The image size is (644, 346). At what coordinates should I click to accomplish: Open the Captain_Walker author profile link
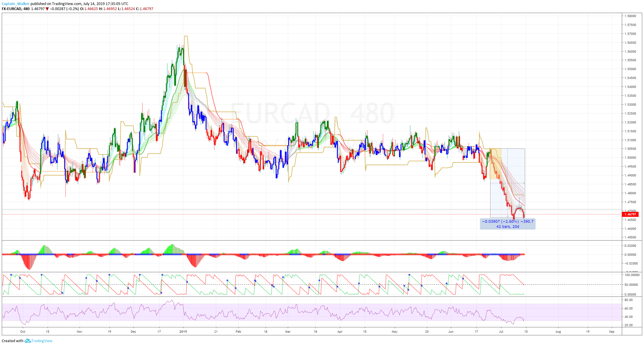16,4
